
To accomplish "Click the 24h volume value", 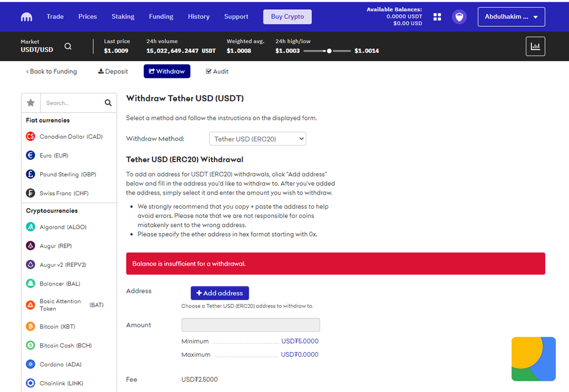I will [x=181, y=51].
